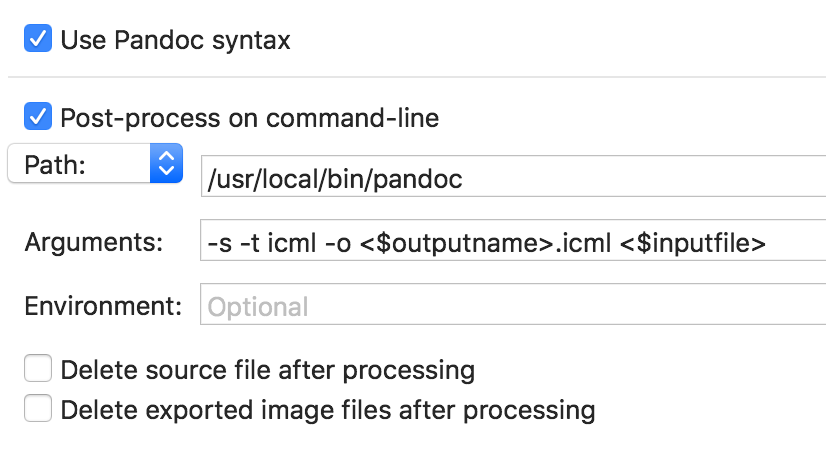Disable the Post-process on command-line checkbox
This screenshot has width=826, height=460.
pos(38,116)
